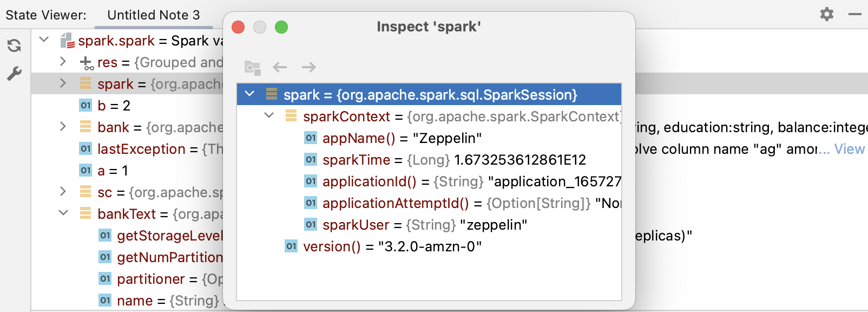This screenshot has height=312, width=868.
Task: Expand the res variable node
Action: pos(63,62)
